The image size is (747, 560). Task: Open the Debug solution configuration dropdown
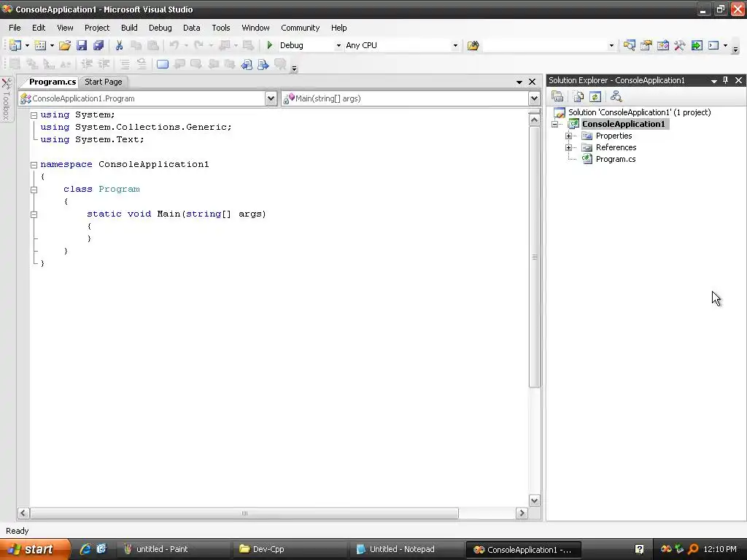[338, 45]
